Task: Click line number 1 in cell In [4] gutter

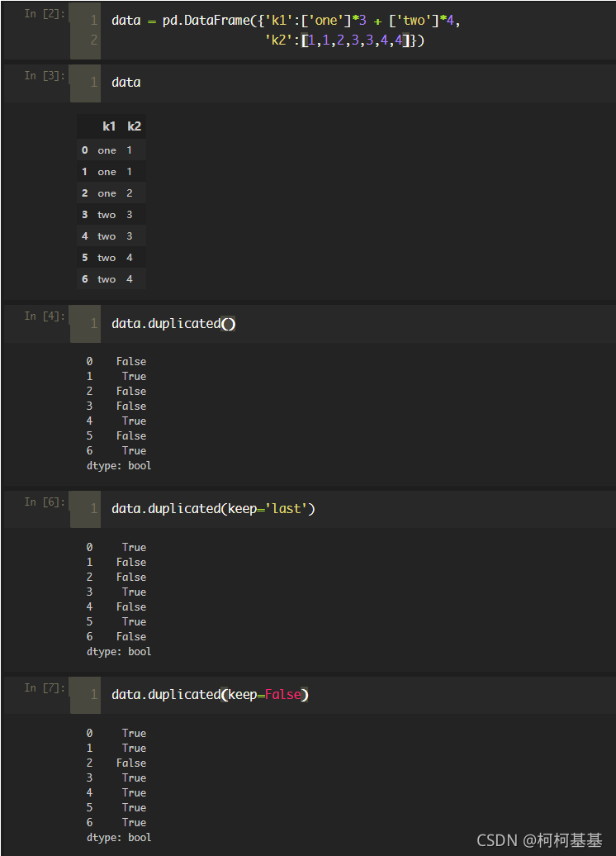Action: (x=94, y=324)
